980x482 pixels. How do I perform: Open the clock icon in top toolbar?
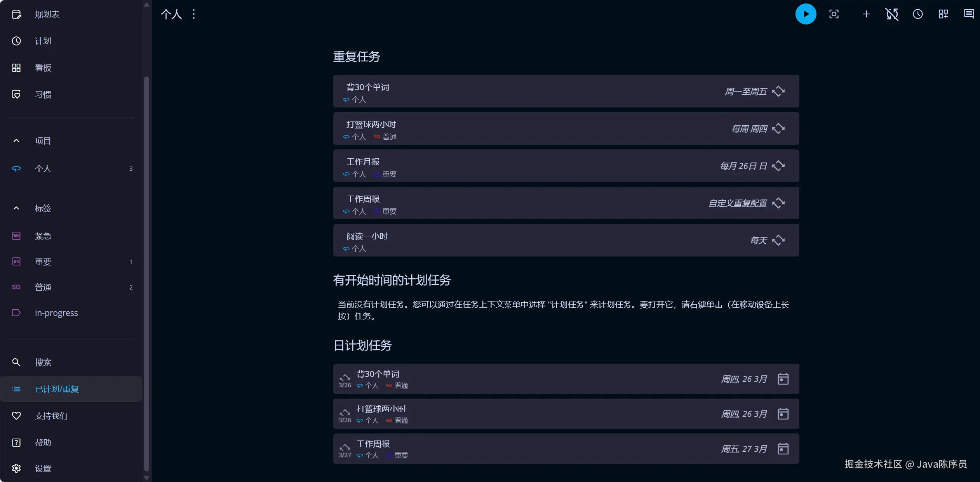pyautogui.click(x=917, y=14)
